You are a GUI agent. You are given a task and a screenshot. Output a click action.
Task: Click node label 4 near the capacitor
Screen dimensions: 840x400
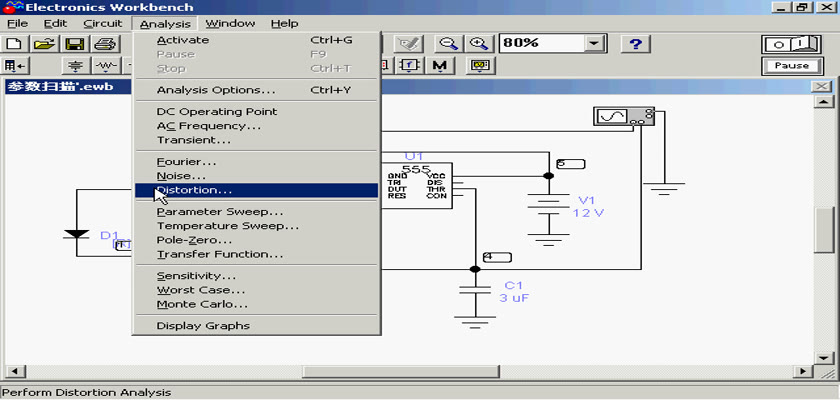[497, 257]
